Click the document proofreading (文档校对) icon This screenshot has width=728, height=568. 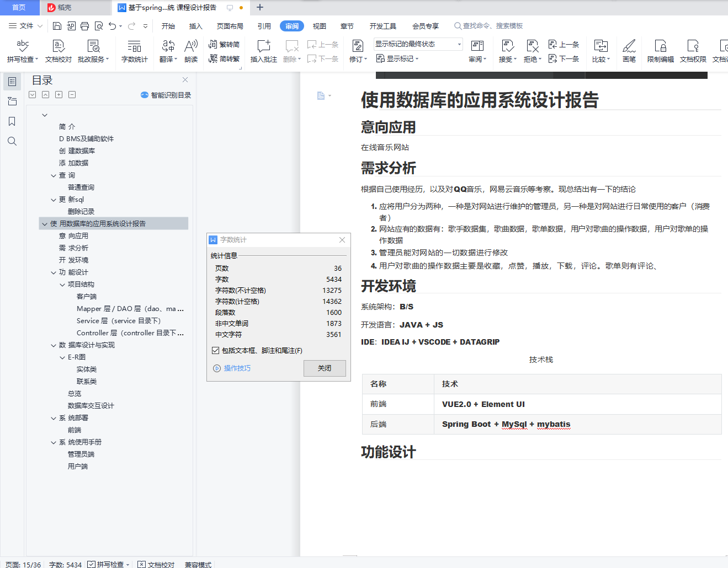pos(58,51)
